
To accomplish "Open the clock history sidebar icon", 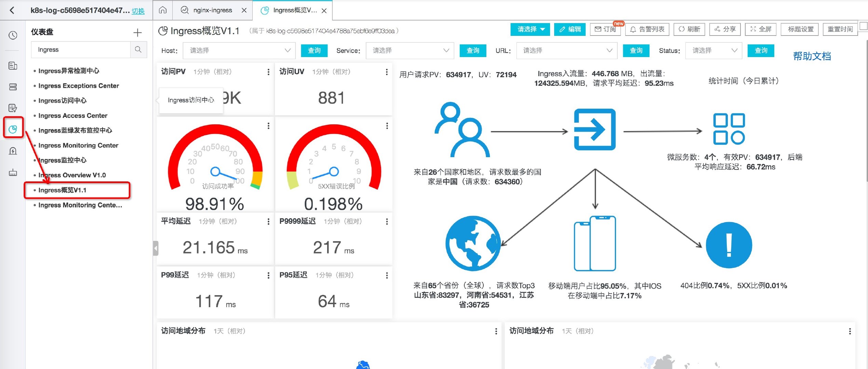I will click(x=13, y=35).
